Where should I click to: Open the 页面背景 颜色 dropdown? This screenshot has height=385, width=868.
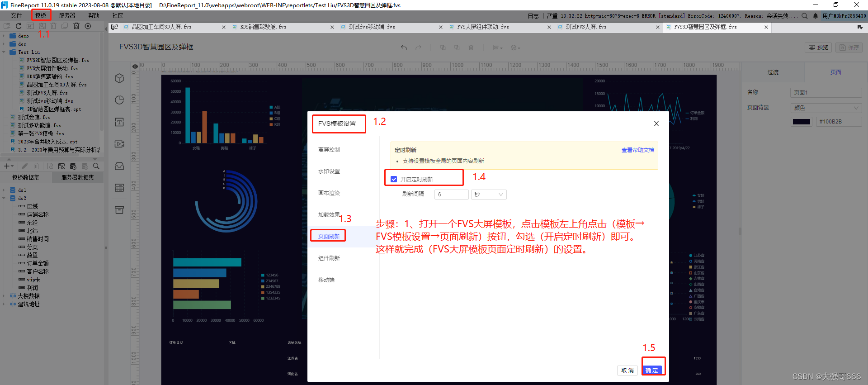coord(826,108)
